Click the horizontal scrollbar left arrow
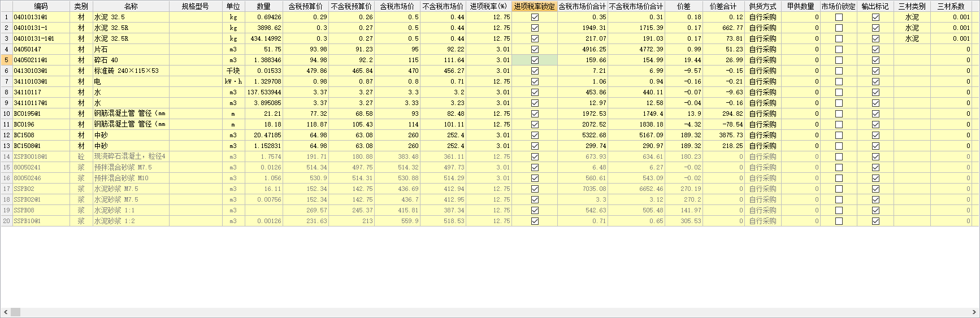The image size is (980, 318). click(6, 312)
